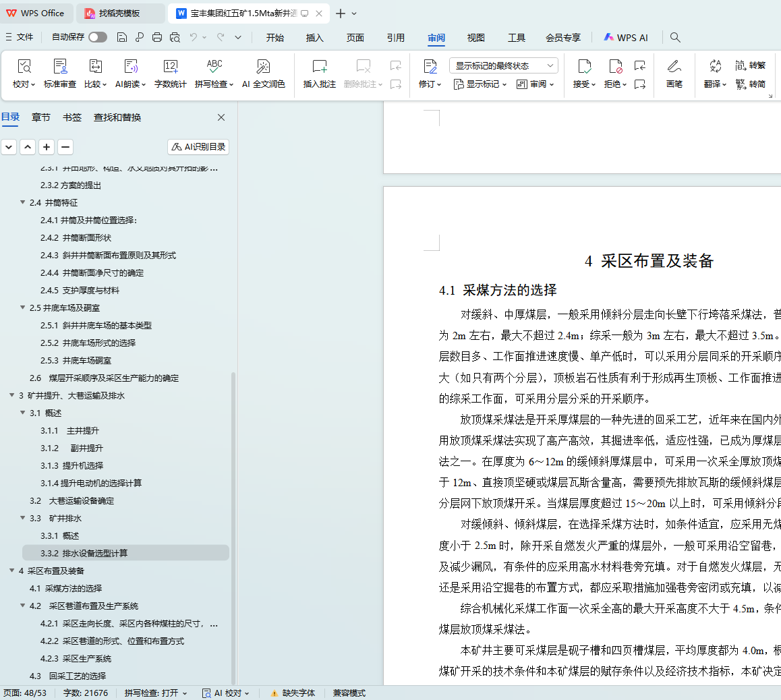Click the AI 全文润色 icon
Screen dimensions: 781x700
coord(263,67)
